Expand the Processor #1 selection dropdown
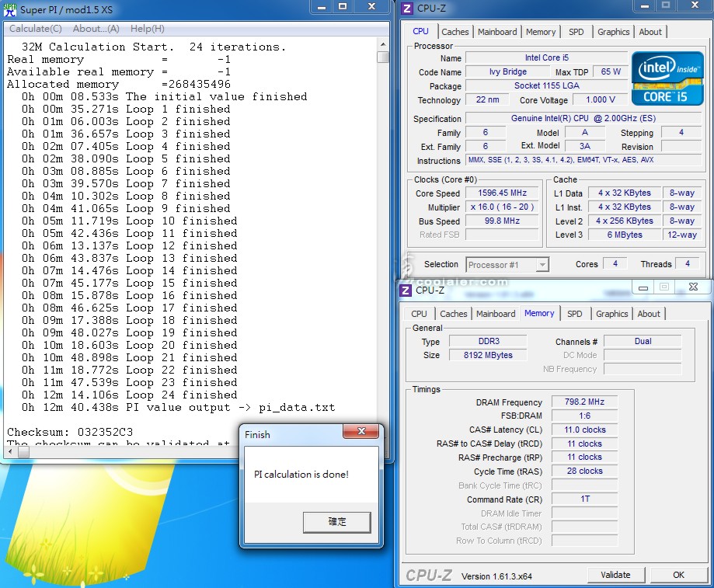The height and width of the screenshot is (588, 714). pos(542,264)
